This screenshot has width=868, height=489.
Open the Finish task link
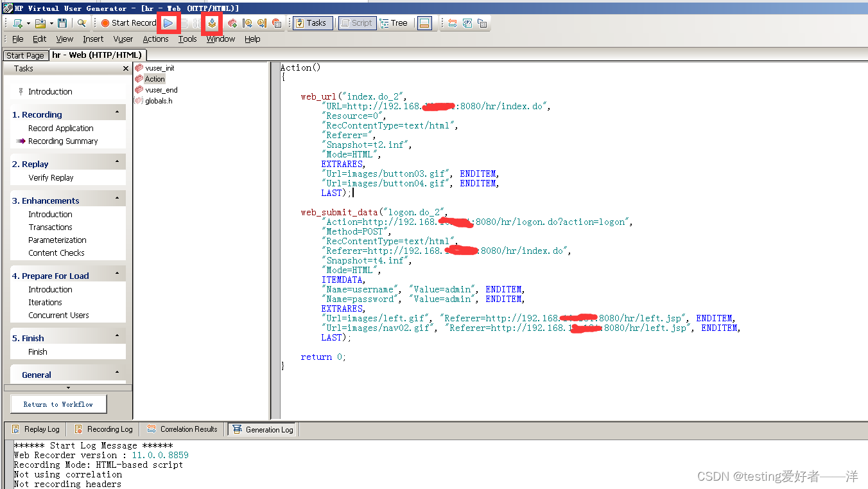point(38,352)
